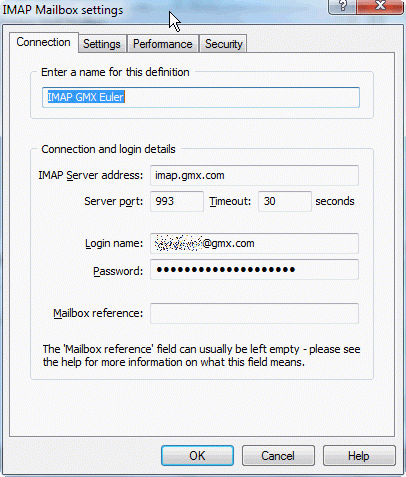Click the empty Mailbox reference field
The width and height of the screenshot is (406, 477).
coord(254,313)
